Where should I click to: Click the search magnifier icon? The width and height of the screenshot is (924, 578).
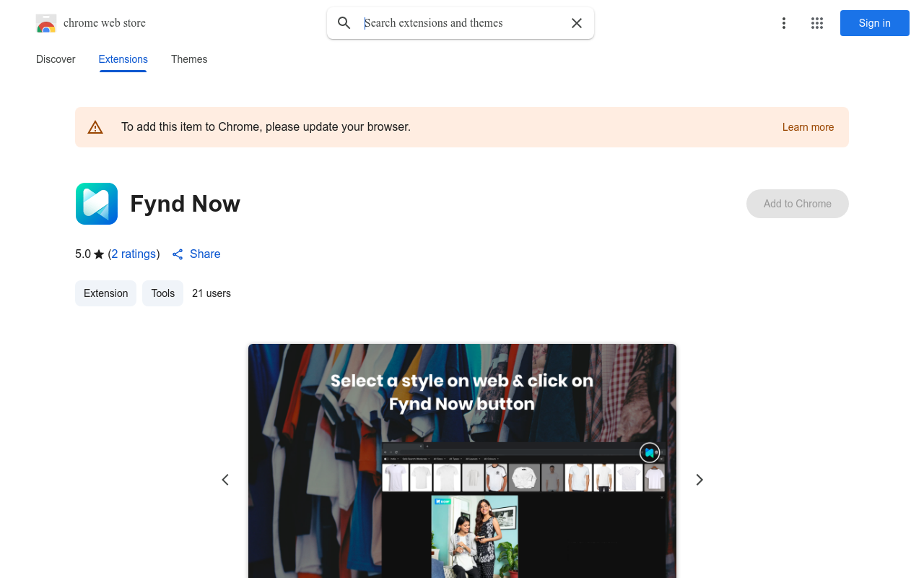pyautogui.click(x=344, y=23)
